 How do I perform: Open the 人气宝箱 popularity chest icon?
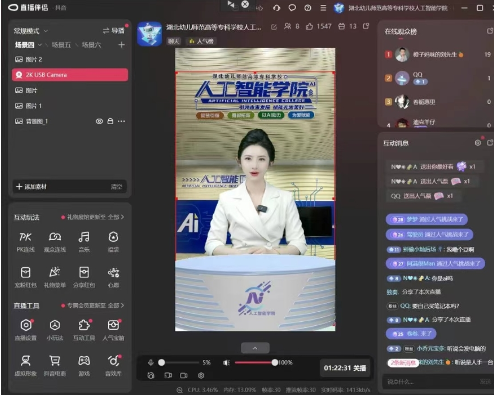113,329
